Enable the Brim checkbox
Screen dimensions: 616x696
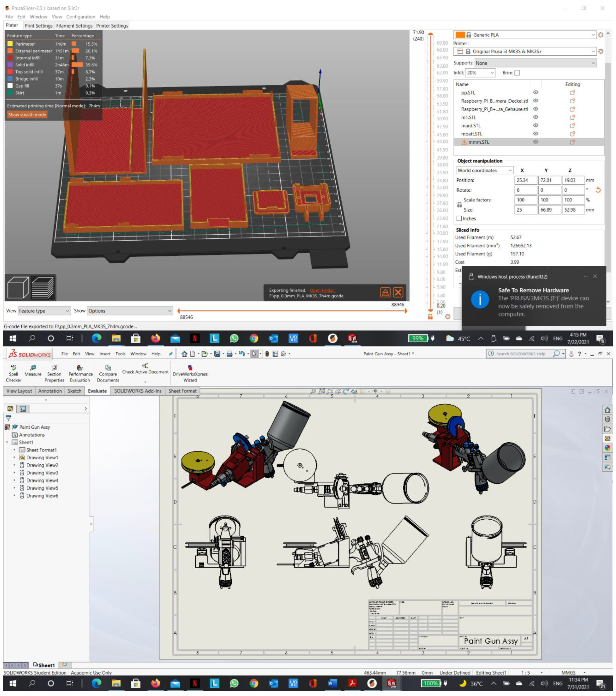point(517,73)
